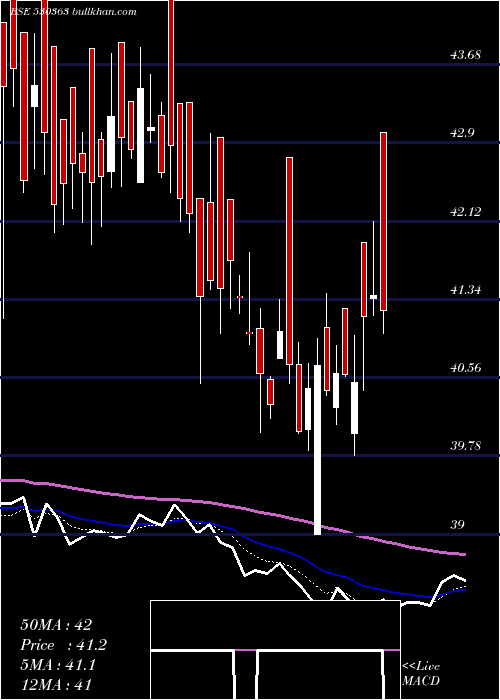
Task: Click the pink 50MA line
Action: click(232, 506)
